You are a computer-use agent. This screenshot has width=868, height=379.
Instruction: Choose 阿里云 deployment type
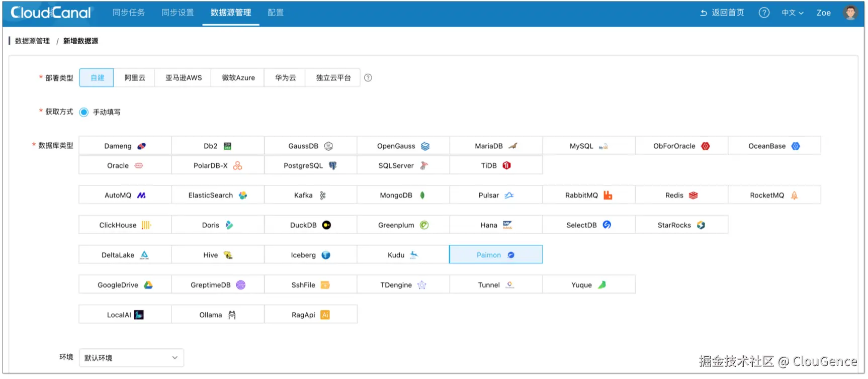[134, 78]
